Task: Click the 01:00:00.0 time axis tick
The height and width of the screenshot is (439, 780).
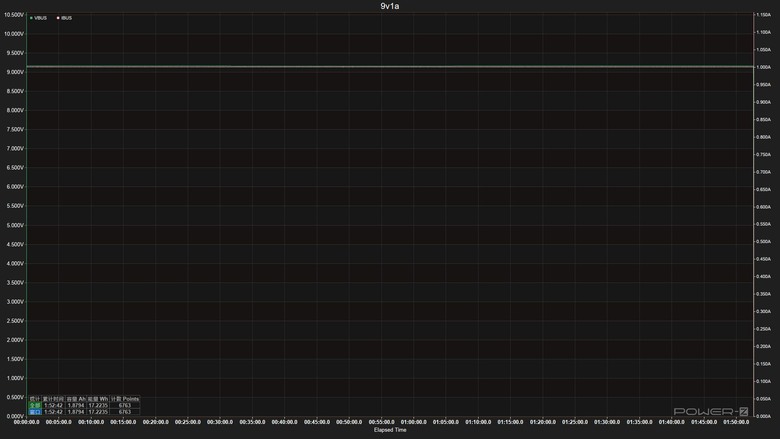Action: (x=413, y=422)
